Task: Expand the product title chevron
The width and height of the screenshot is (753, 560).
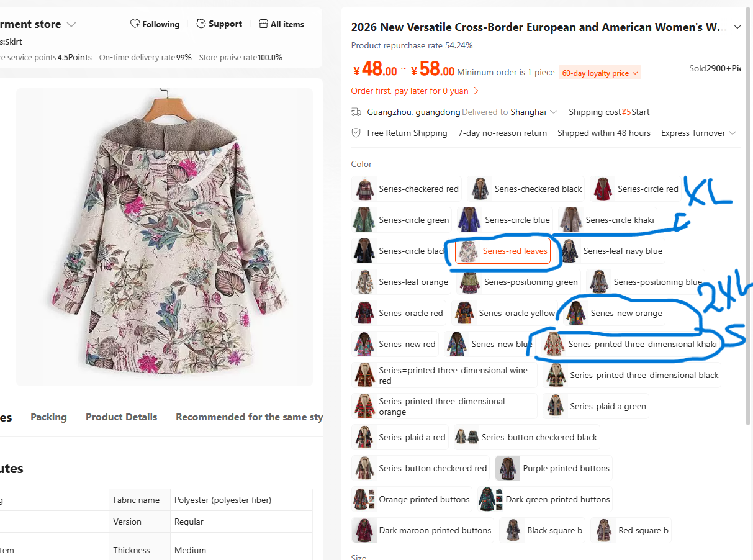Action: point(737,27)
